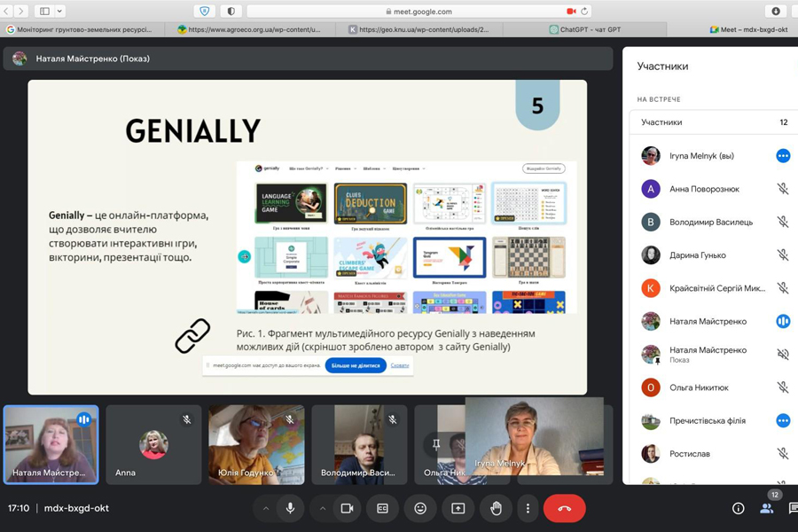Click the meet.google.com address bar
This screenshot has width=798, height=532.
point(419,12)
